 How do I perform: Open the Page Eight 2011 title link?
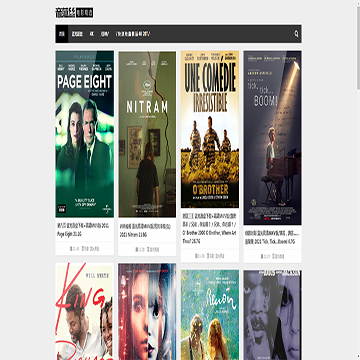[x=84, y=230]
